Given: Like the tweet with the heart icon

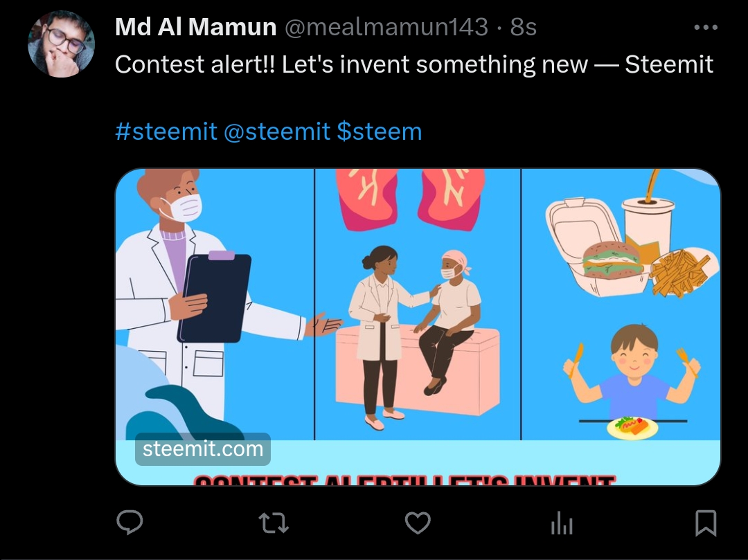Looking at the screenshot, I should (418, 523).
